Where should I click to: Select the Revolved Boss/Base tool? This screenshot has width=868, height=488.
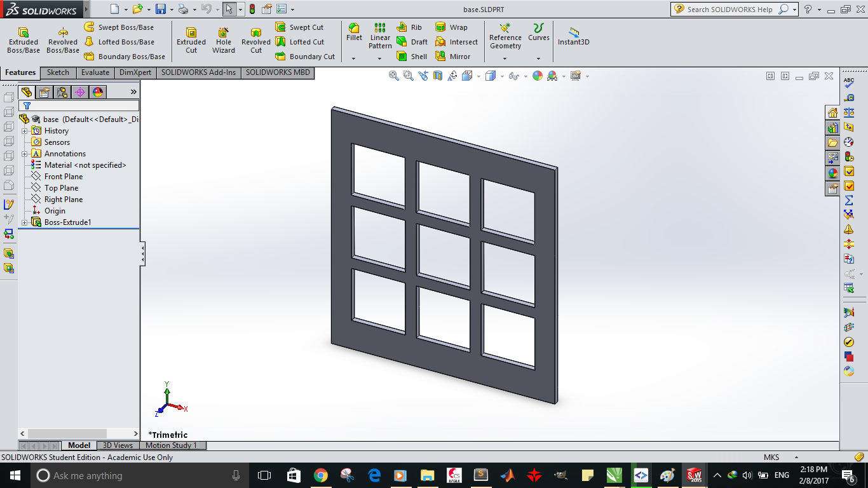[x=63, y=41]
